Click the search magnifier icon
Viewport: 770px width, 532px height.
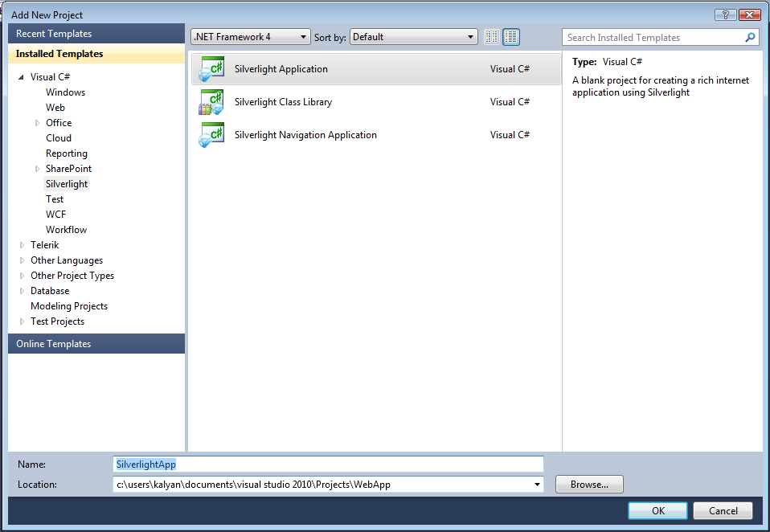pyautogui.click(x=750, y=37)
